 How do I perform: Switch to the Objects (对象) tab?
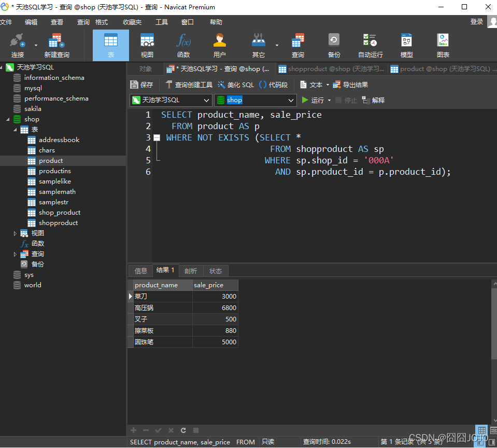[146, 69]
